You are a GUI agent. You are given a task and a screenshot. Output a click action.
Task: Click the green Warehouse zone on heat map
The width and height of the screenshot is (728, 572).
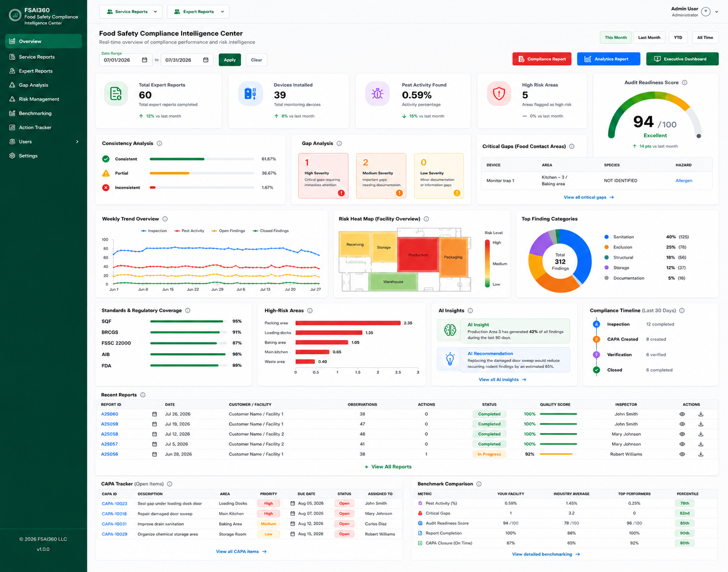pyautogui.click(x=393, y=281)
